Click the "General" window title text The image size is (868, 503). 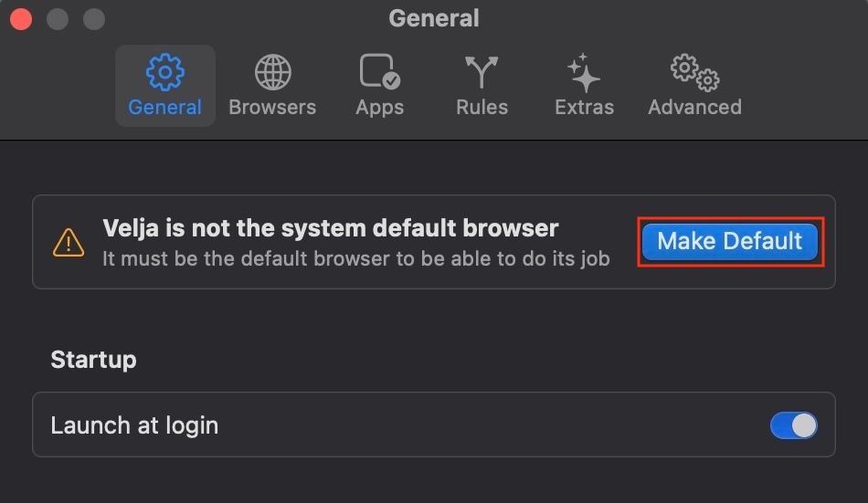pos(433,18)
